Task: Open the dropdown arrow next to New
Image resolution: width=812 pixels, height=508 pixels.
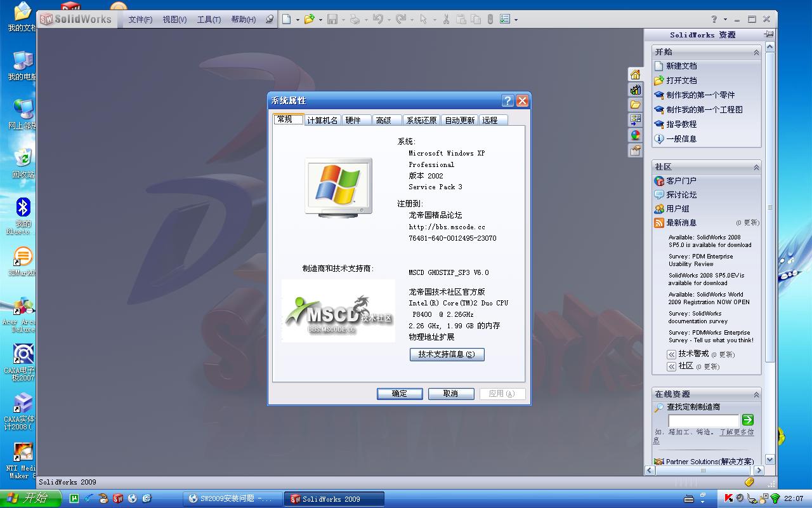Action: click(x=297, y=20)
